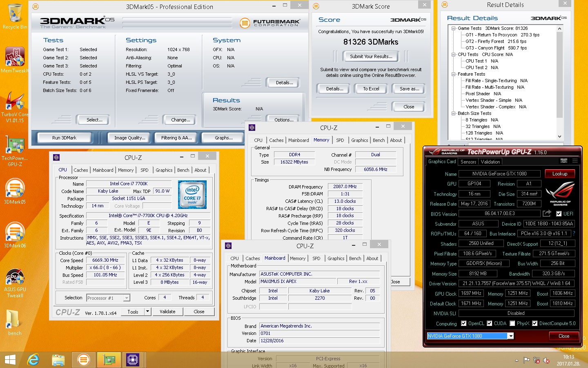Viewport: 588px width, 368px height.
Task: Take a GPU-Z screenshot with camera icon
Action: coord(564,161)
